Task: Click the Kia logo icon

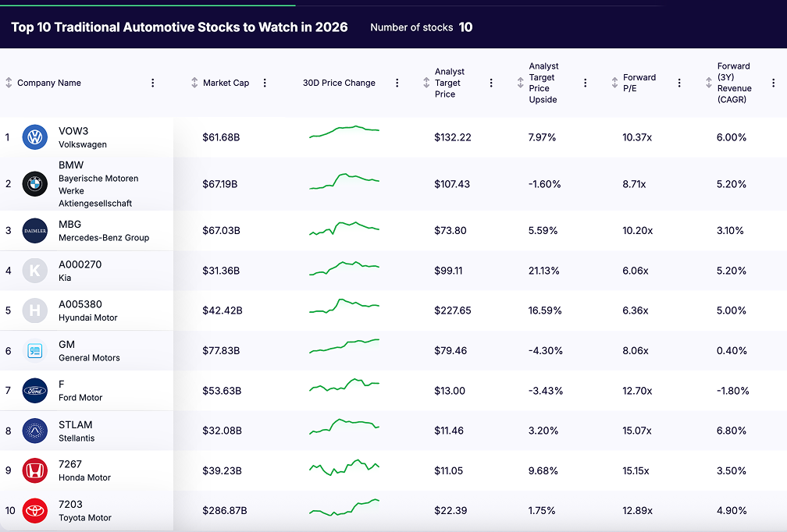Action: [35, 270]
